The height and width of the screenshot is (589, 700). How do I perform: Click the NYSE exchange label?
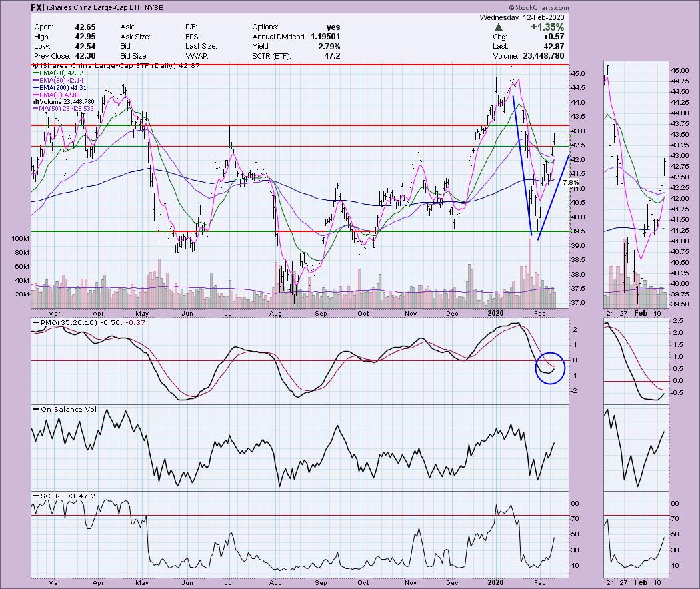coord(154,7)
